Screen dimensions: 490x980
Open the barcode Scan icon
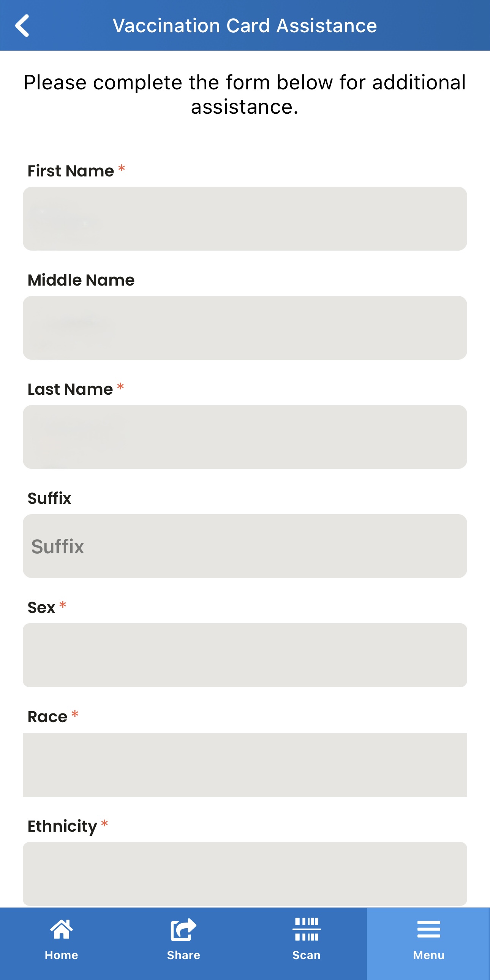click(307, 929)
